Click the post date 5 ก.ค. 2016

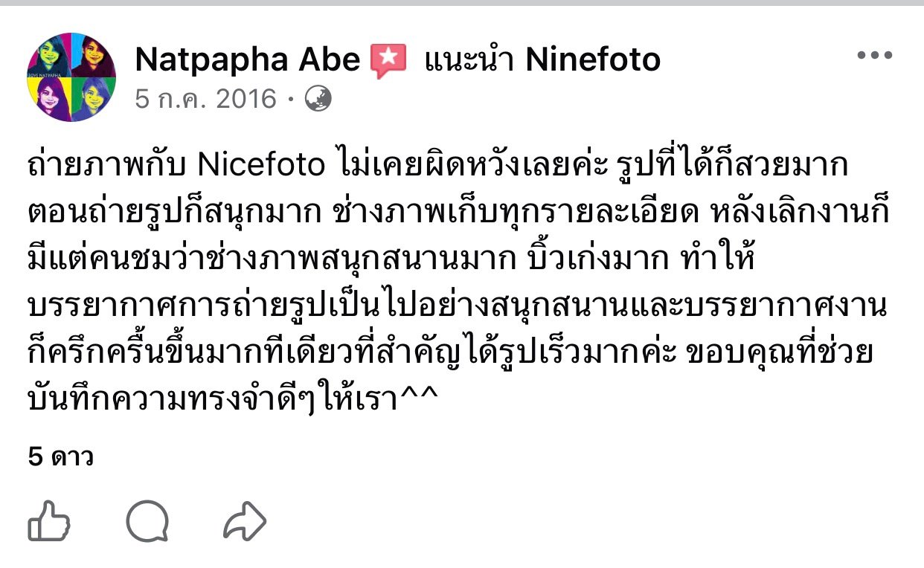pos(205,99)
